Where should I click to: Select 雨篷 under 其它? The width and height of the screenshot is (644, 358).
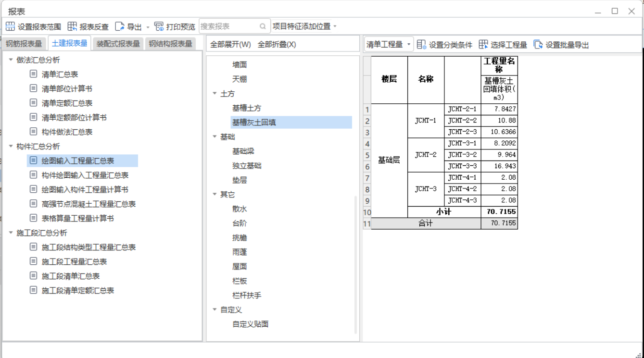[x=240, y=252]
